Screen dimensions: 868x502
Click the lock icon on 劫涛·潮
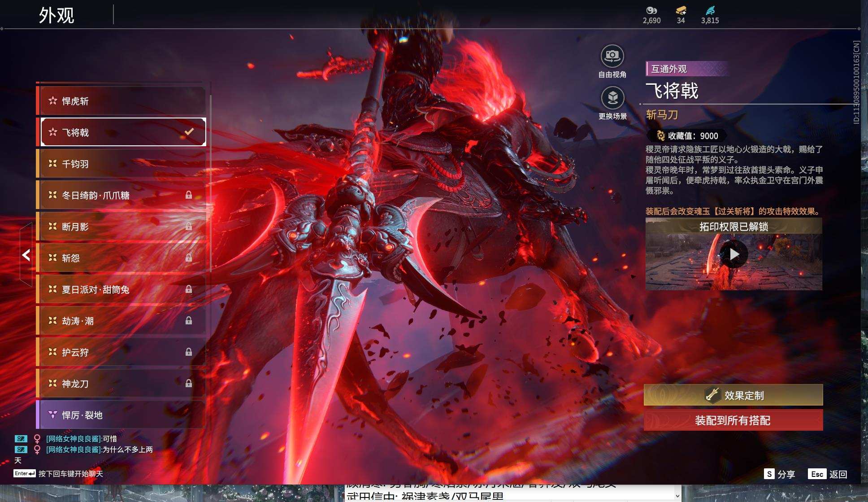pos(189,321)
